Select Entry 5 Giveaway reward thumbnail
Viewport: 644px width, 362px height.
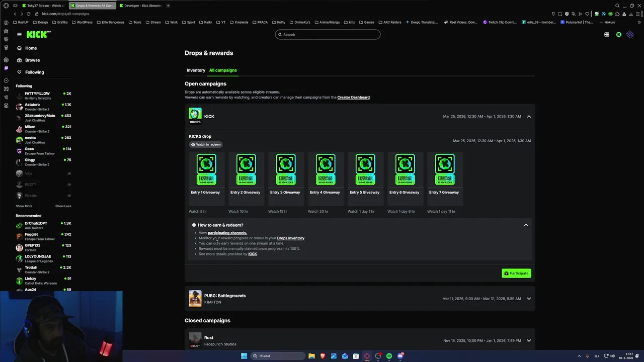365,170
